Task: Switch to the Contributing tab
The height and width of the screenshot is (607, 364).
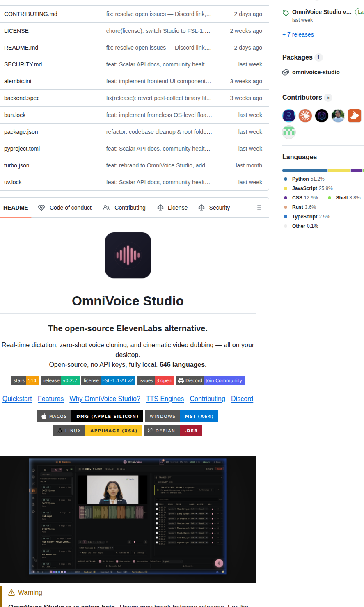Action: (124, 208)
